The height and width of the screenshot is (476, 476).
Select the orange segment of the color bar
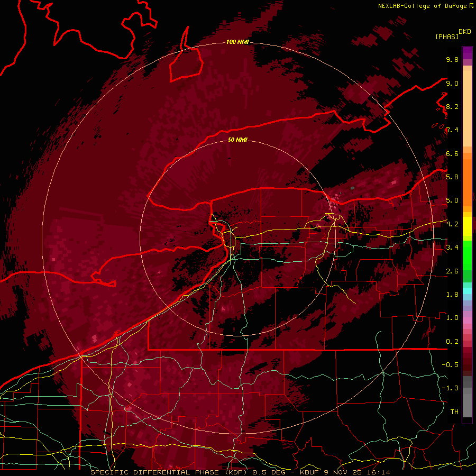[467, 182]
